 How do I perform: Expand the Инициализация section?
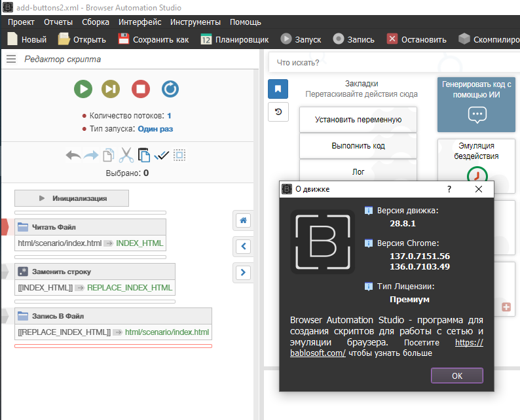71,198
